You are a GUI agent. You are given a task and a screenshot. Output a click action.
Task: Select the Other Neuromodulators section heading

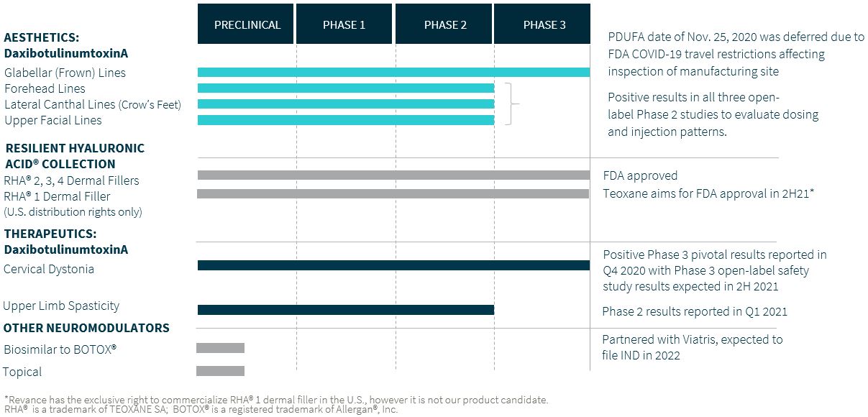pos(86,328)
